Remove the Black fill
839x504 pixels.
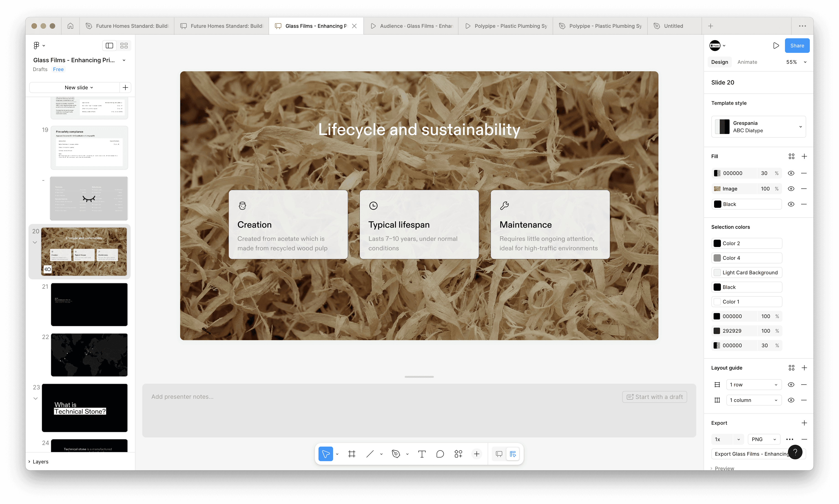tap(804, 204)
